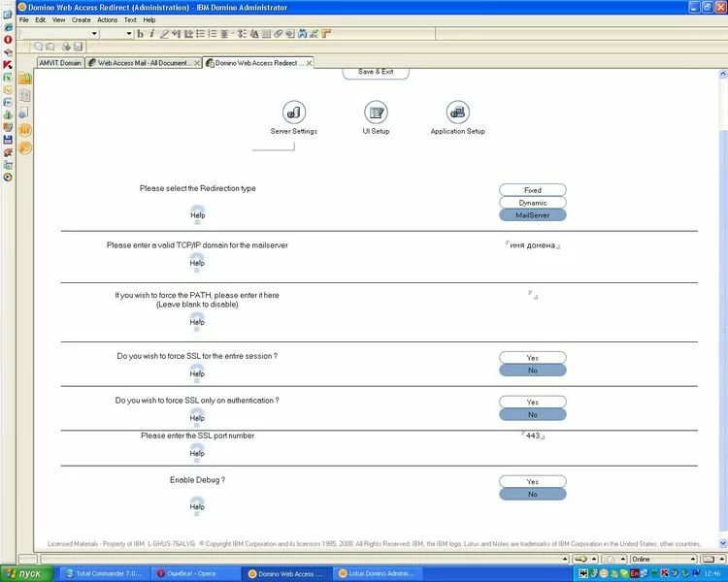The width and height of the screenshot is (728, 582).
Task: Choose Yes for Enable Debug
Action: pos(532,482)
